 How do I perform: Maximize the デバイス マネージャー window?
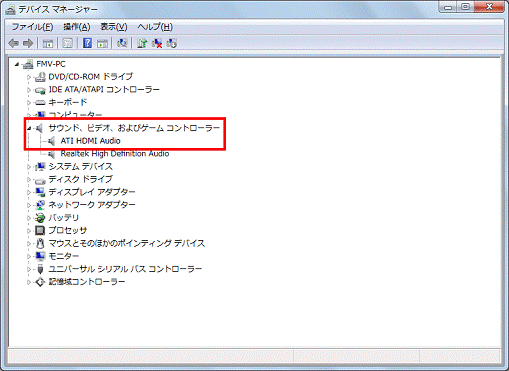(466, 7)
